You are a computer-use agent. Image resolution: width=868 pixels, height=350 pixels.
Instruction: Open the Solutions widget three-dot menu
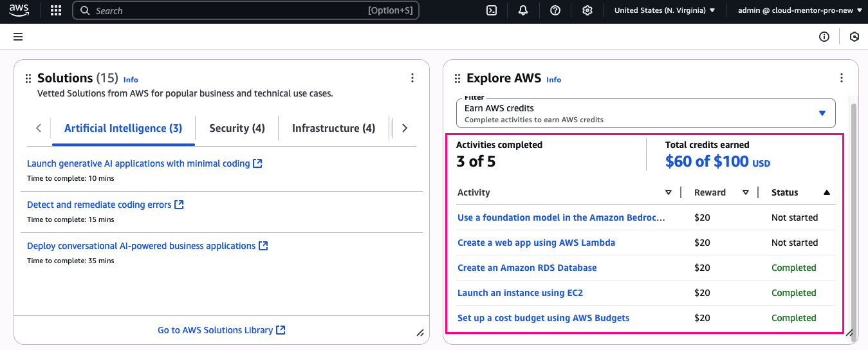412,78
